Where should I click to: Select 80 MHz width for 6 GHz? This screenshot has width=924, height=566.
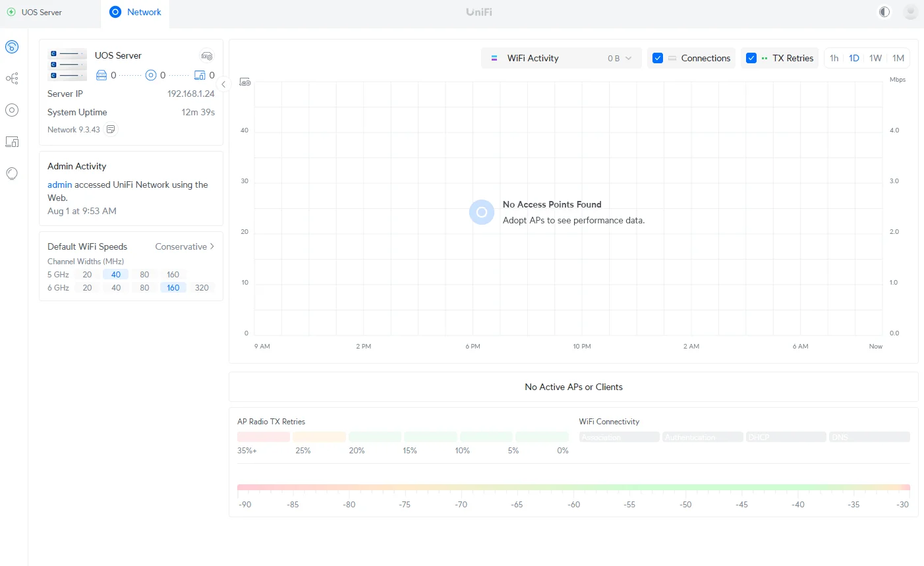coord(144,288)
